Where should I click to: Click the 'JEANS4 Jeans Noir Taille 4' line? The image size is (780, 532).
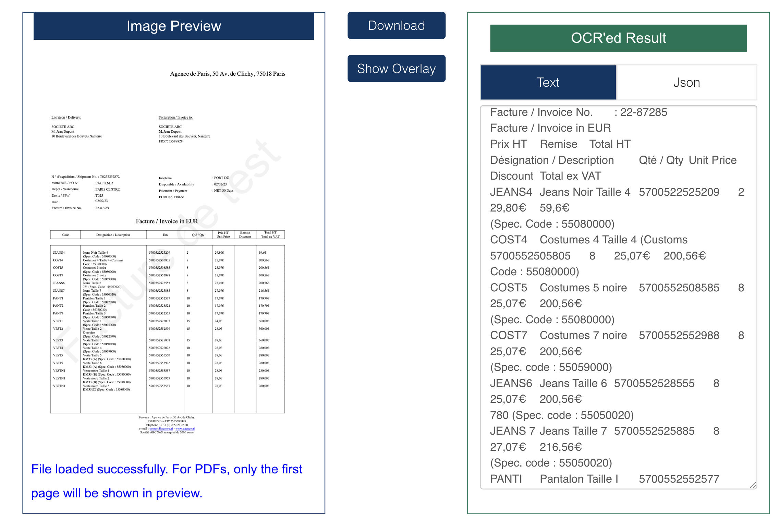click(x=617, y=192)
